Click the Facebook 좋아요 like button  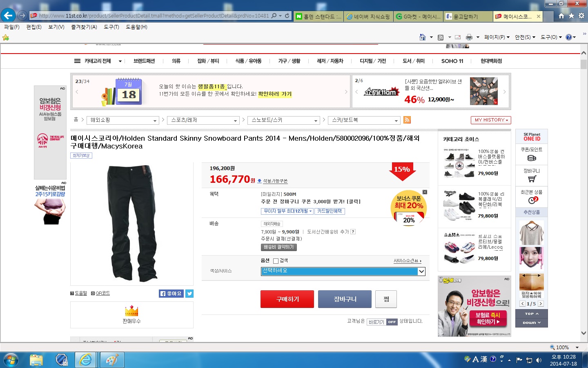(171, 294)
